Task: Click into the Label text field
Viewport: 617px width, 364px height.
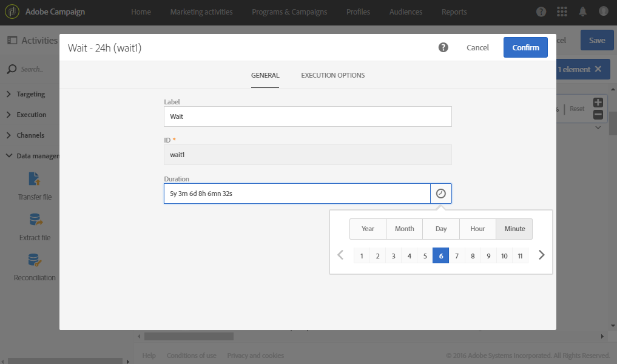Action: (x=308, y=116)
